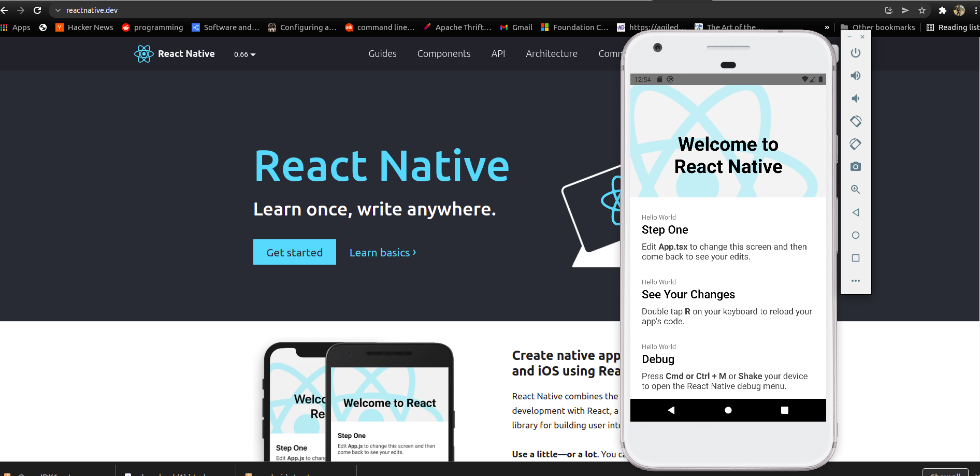Click 'Step One' heading in the emulator app
The image size is (980, 476).
click(665, 230)
